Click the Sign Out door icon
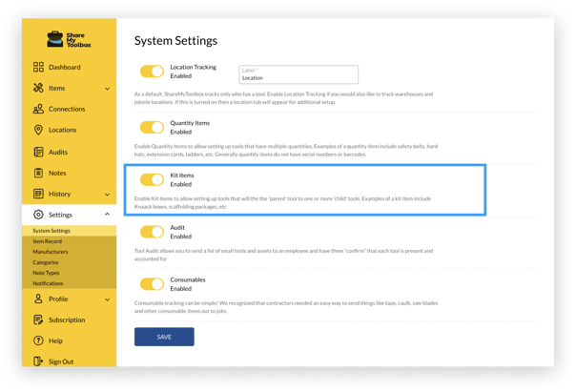Image resolution: width=576 pixels, height=392 pixels. (38, 361)
